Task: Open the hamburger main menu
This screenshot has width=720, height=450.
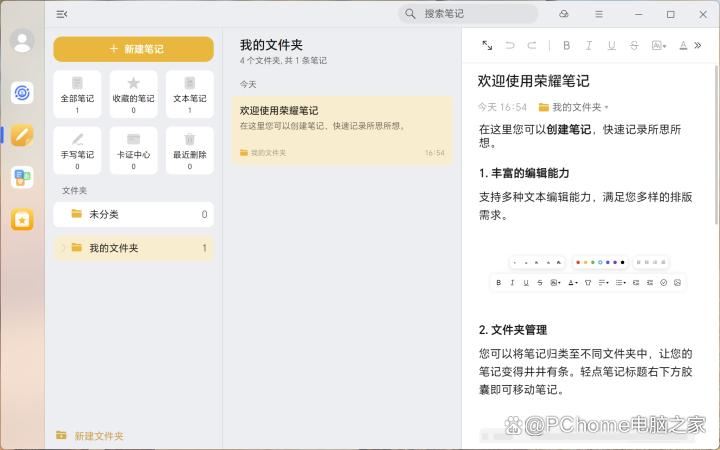Action: pos(599,14)
